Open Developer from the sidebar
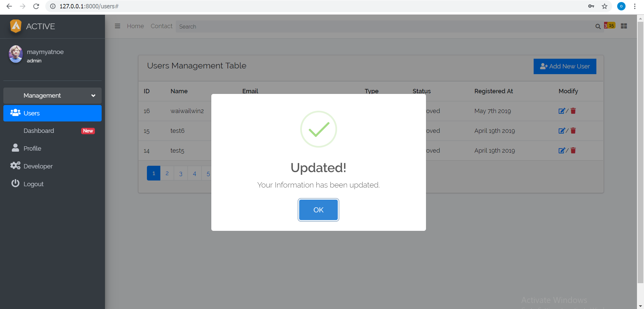The height and width of the screenshot is (309, 644). tap(52, 166)
